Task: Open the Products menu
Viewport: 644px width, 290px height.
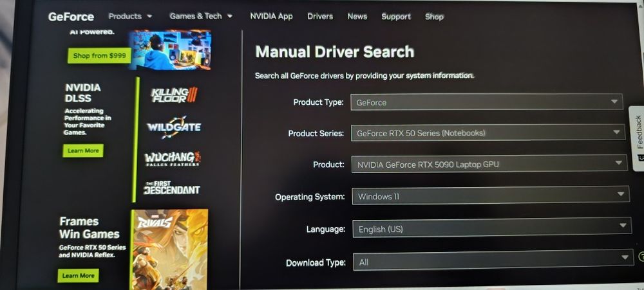Action: click(x=130, y=17)
